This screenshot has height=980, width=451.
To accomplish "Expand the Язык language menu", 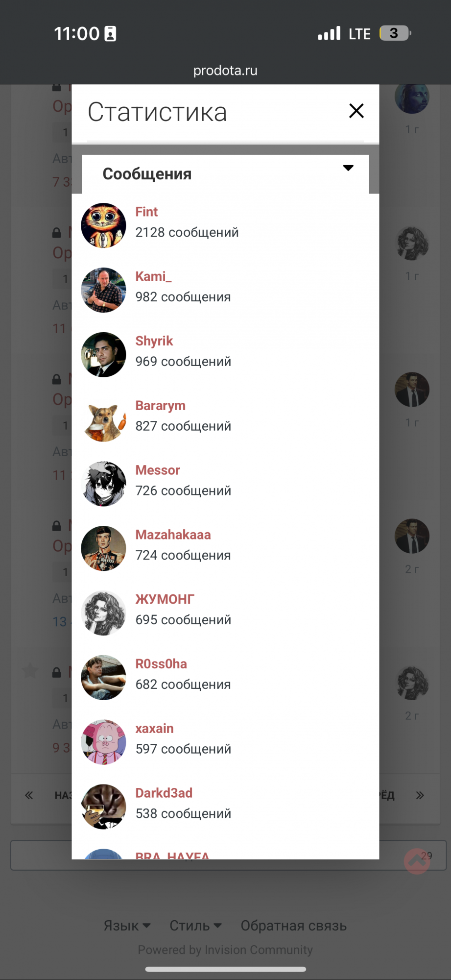I will point(127,926).
